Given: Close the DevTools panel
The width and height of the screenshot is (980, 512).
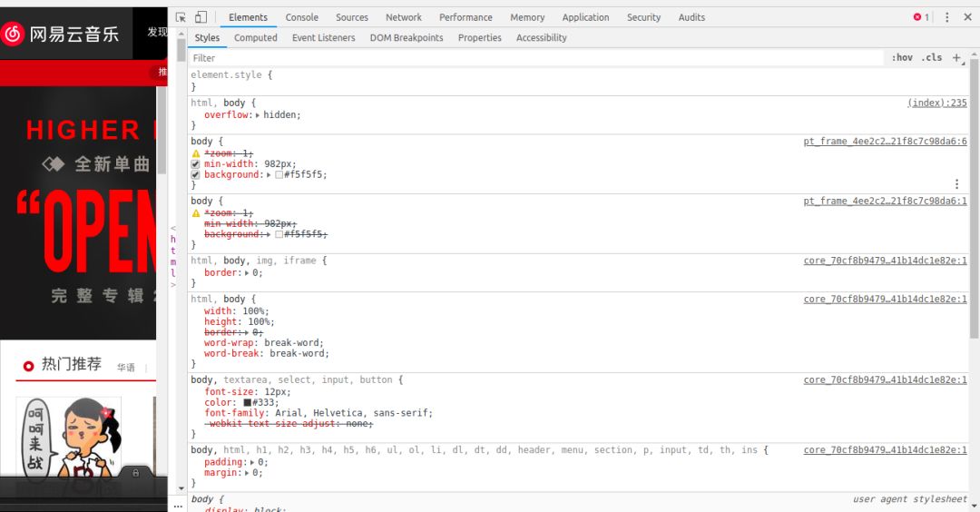Looking at the screenshot, I should [967, 17].
